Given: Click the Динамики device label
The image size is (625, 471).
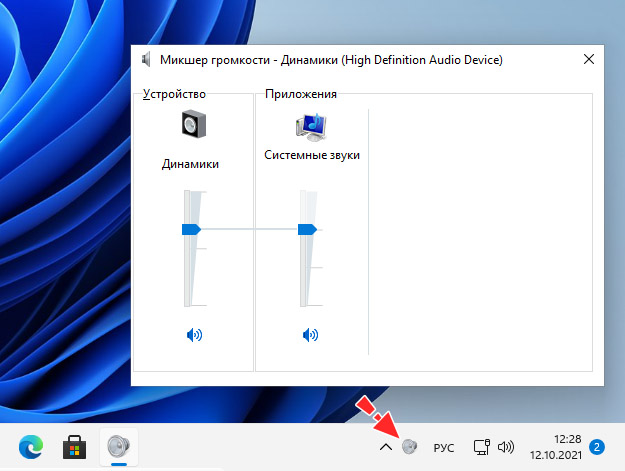Looking at the screenshot, I should point(191,164).
